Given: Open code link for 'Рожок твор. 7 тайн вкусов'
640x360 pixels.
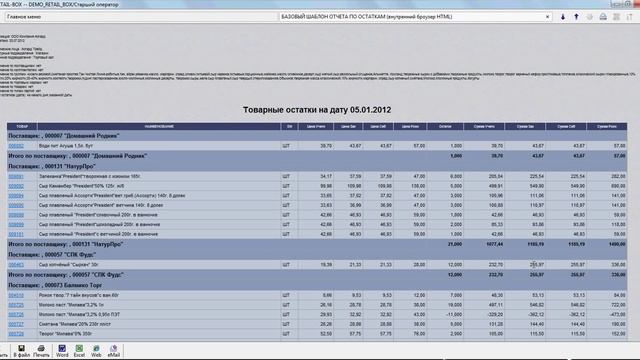Looking at the screenshot, I should click(x=16, y=295).
